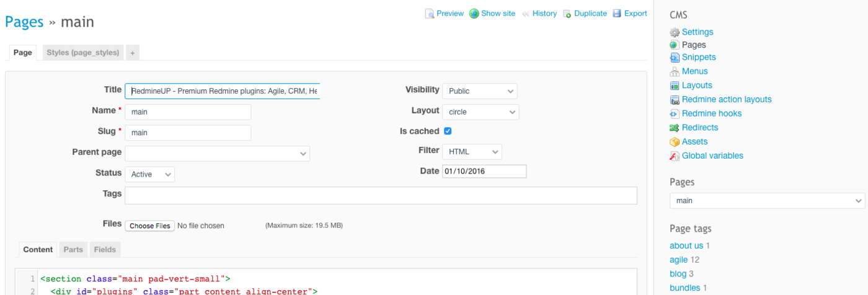Click the Preview page icon

(429, 14)
